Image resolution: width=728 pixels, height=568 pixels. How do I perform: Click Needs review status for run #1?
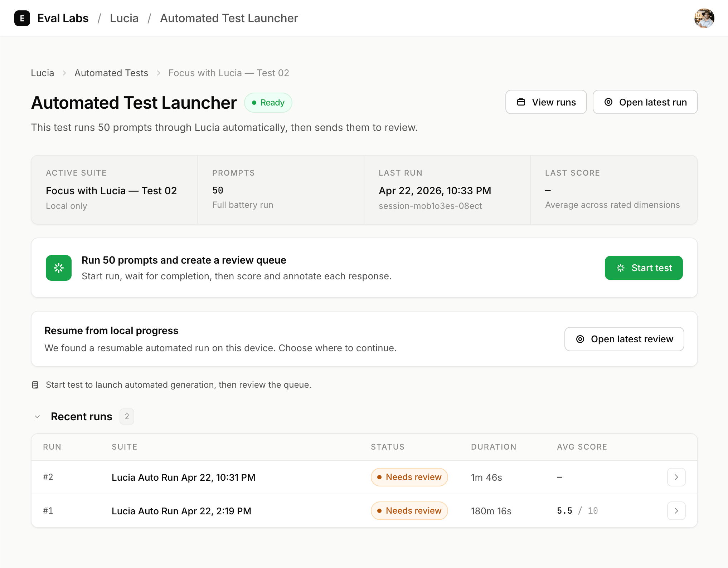(x=409, y=511)
